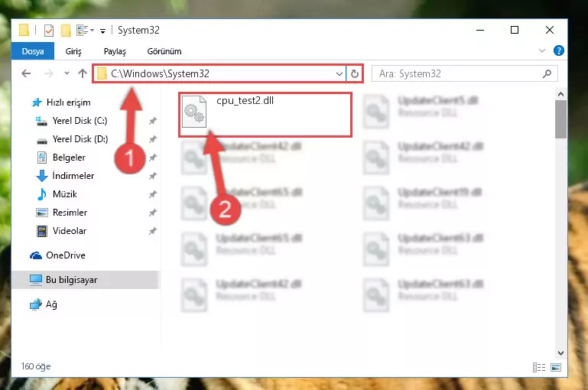Image resolution: width=588 pixels, height=390 pixels.
Task: Open Müzik folder in sidebar
Action: 57,194
